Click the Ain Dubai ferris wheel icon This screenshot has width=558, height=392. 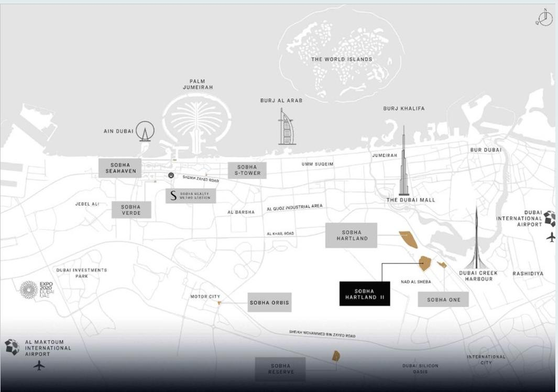pyautogui.click(x=145, y=131)
